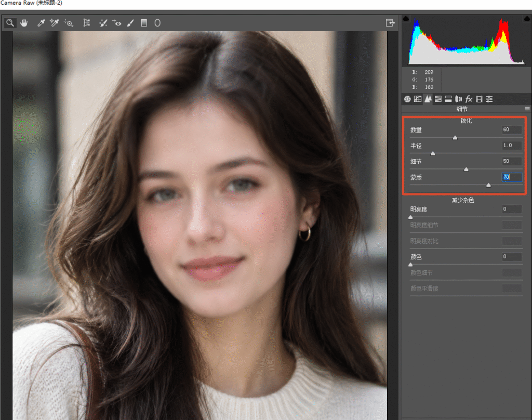Viewport: 532px width, 420px height.
Task: Click the portrait preview image
Action: pos(199,226)
